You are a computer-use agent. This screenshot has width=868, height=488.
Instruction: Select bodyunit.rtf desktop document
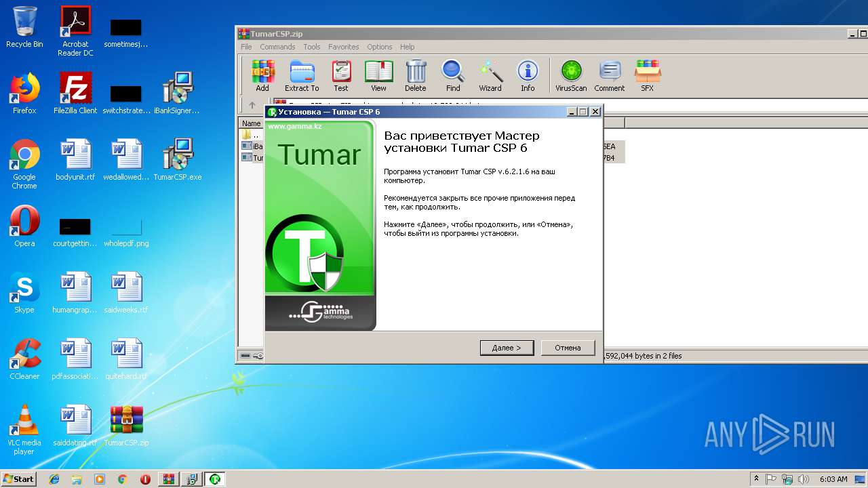click(x=75, y=160)
